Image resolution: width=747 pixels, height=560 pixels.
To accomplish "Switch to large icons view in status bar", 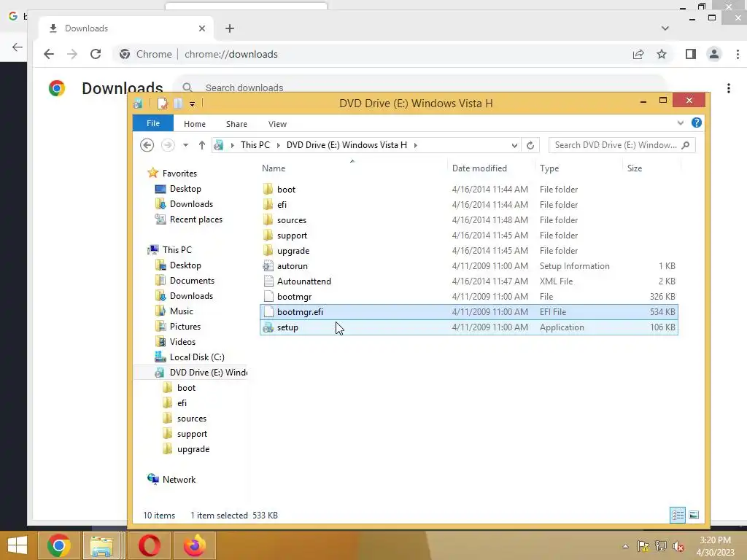I will pos(694,515).
